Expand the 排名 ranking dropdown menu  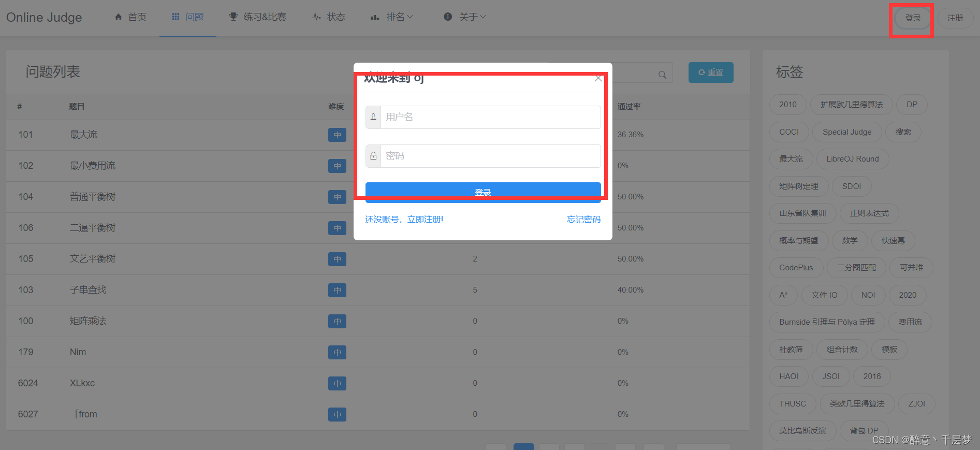[392, 17]
